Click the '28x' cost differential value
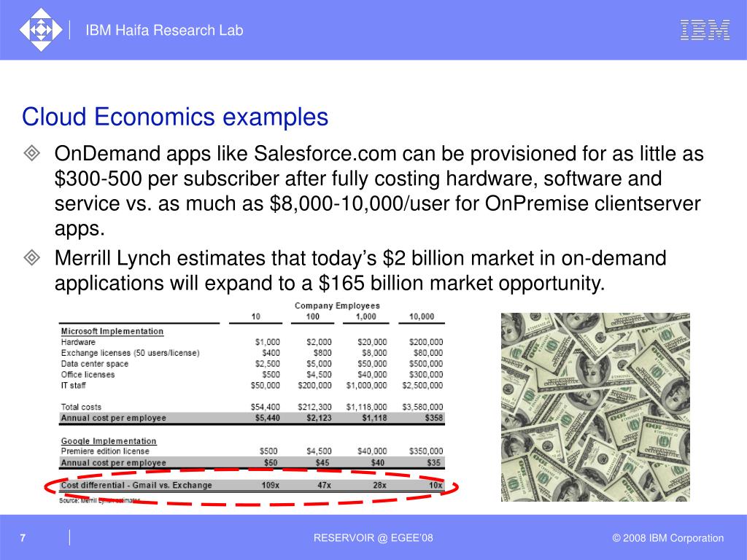The image size is (747, 560). 379,485
